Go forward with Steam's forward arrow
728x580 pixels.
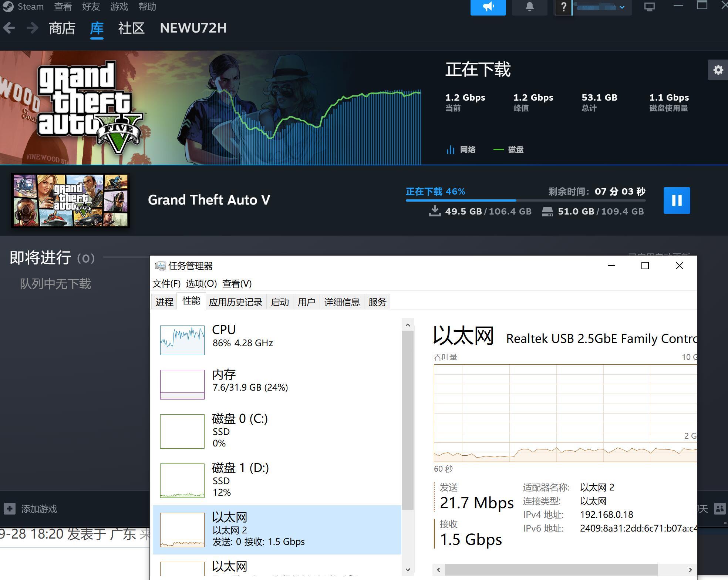[x=32, y=28]
